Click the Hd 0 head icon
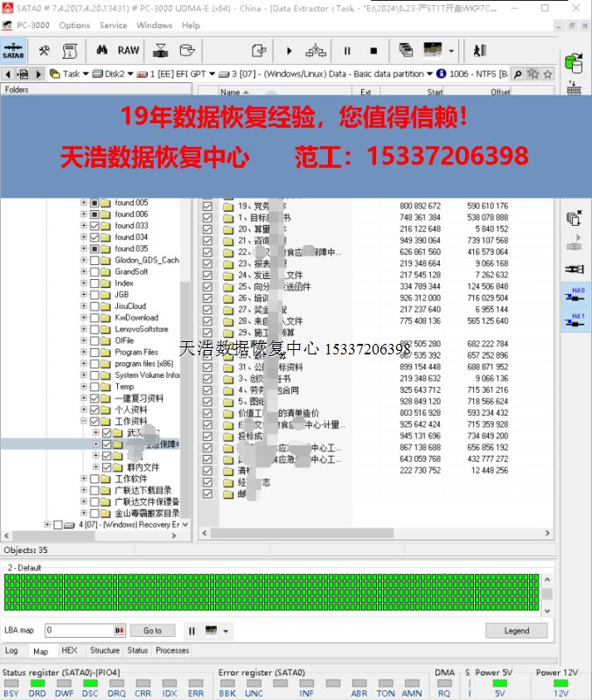This screenshot has height=700, width=592. click(x=575, y=296)
